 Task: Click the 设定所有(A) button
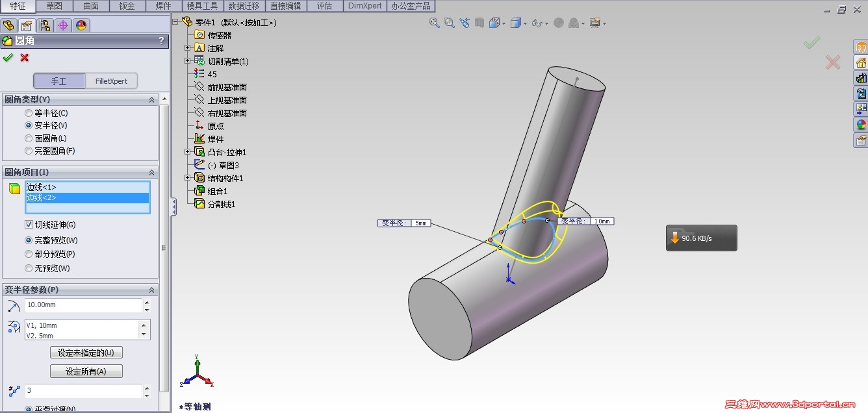(86, 371)
